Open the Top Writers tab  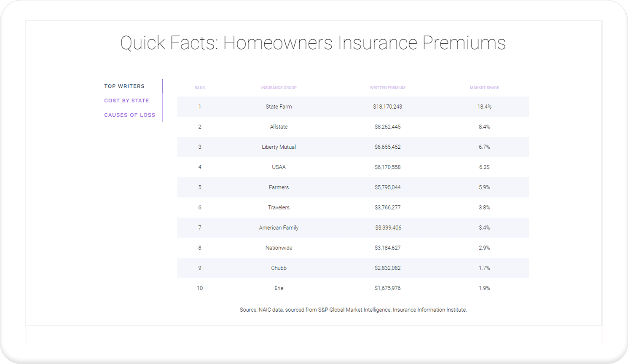point(124,86)
